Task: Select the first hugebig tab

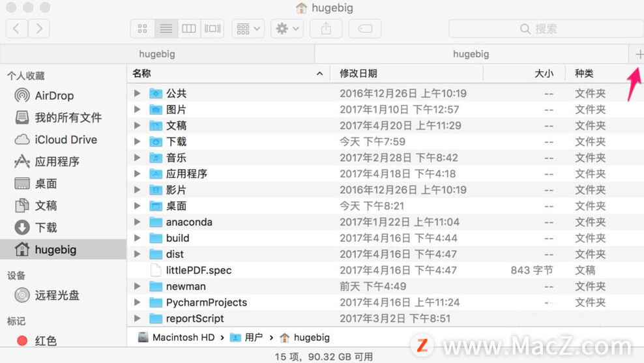Action: [x=157, y=54]
